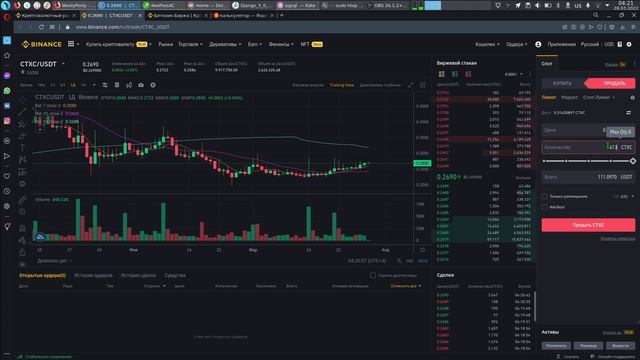640x360 pixels.
Task: Select the Limit order tab
Action: pos(549,98)
